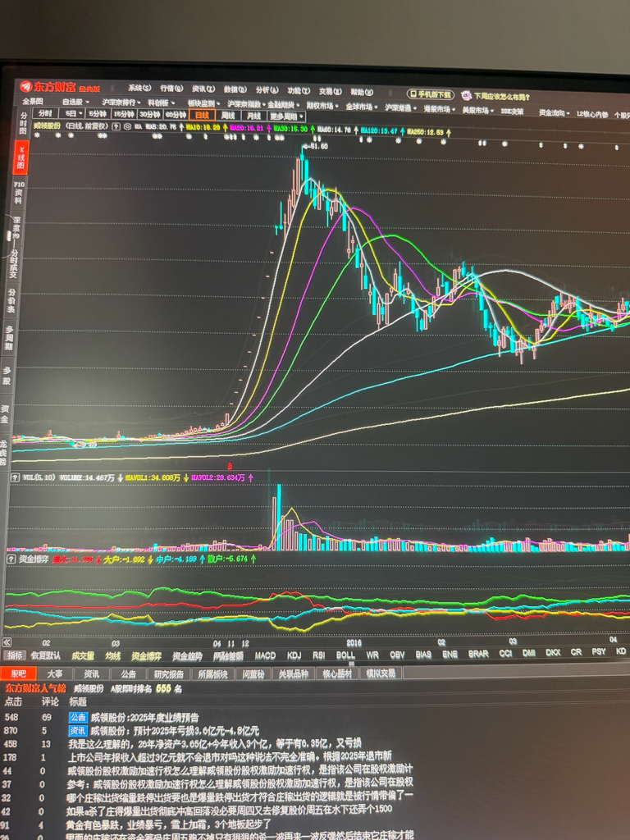Expand the 更多周期 dropdown
This screenshot has width=630, height=840.
pos(286,116)
